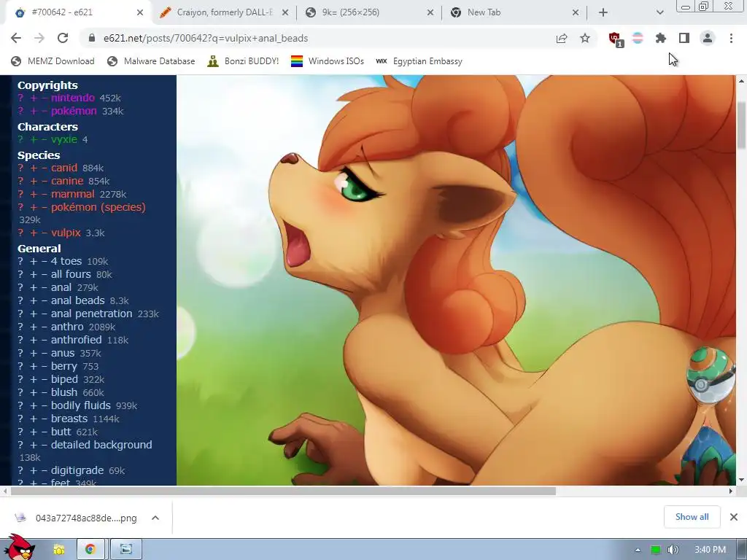The width and height of the screenshot is (747, 560).
Task: Open the Malware Database bookmark
Action: pyautogui.click(x=152, y=61)
